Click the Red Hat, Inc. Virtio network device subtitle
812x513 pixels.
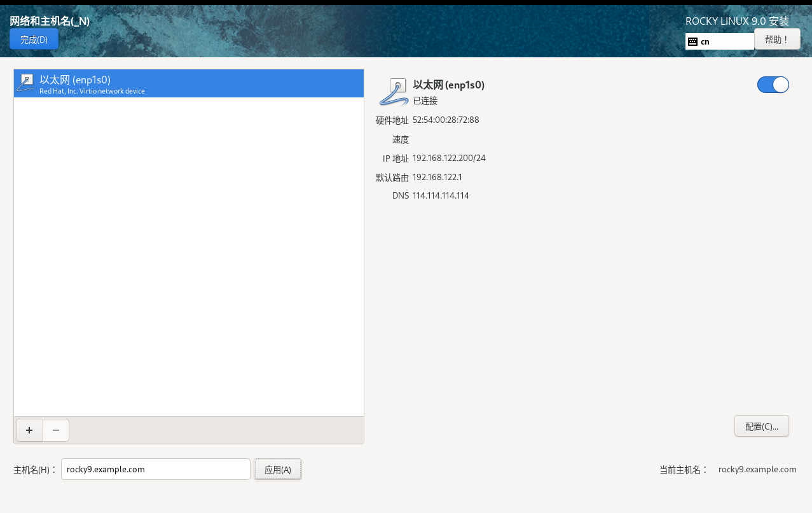(x=92, y=91)
